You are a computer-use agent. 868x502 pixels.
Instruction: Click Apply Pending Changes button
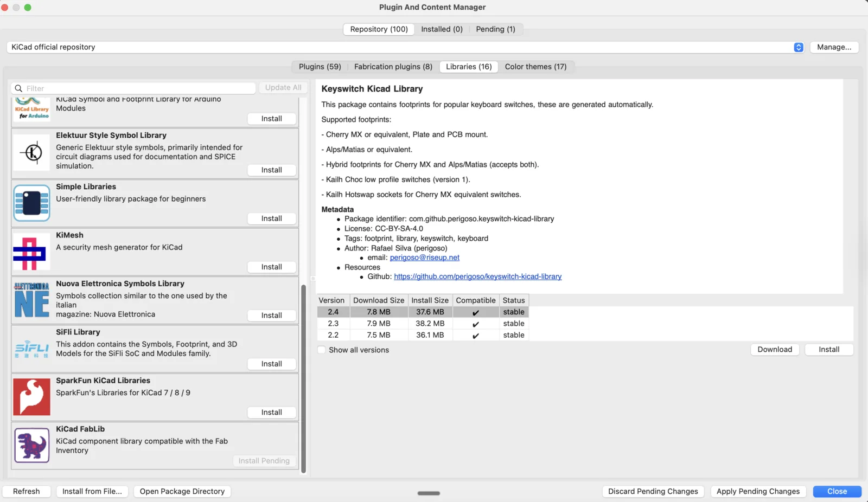pos(758,492)
